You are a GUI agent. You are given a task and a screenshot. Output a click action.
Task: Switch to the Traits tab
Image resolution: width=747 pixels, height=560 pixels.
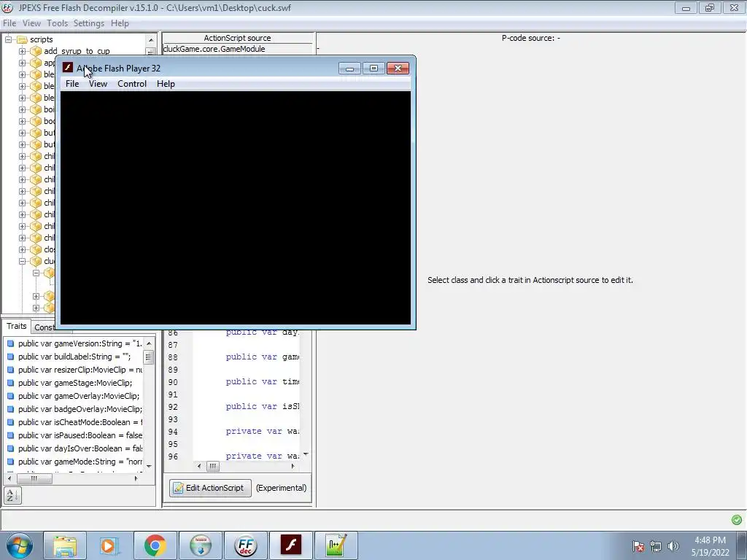pyautogui.click(x=17, y=326)
